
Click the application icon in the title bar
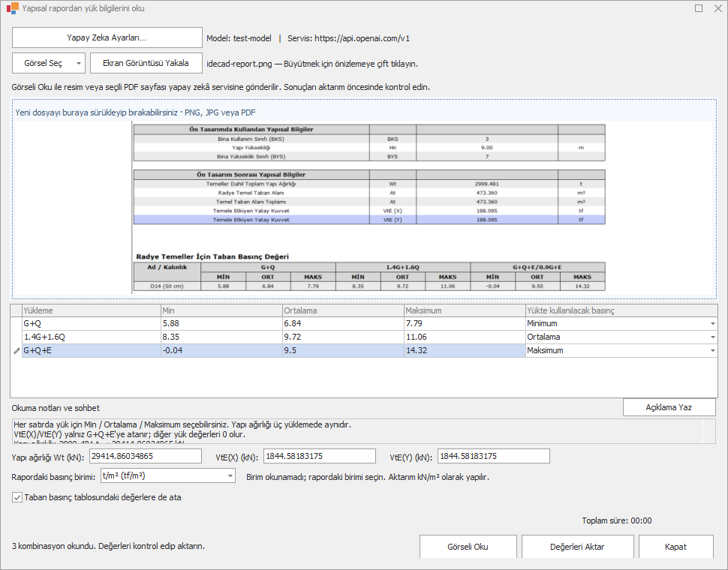13,8
